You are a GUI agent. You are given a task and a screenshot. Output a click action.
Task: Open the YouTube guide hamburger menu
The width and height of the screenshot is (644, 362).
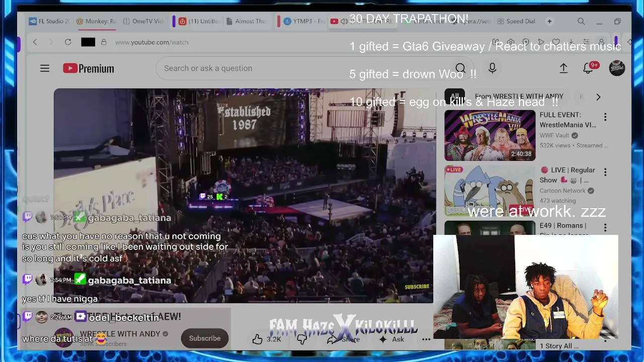point(45,68)
